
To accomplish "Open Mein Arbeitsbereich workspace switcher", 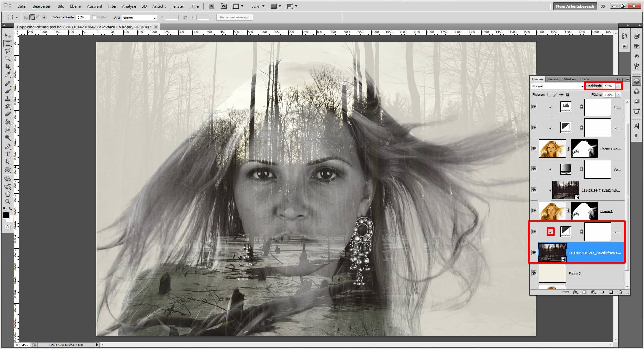I will [575, 6].
